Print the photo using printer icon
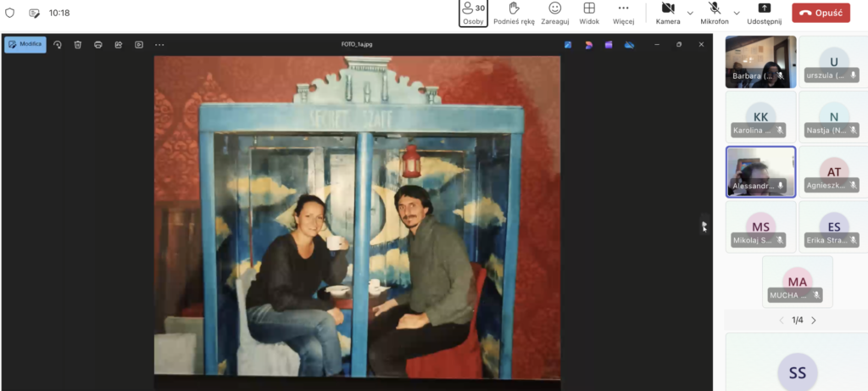The width and height of the screenshot is (868, 391). pyautogui.click(x=98, y=45)
